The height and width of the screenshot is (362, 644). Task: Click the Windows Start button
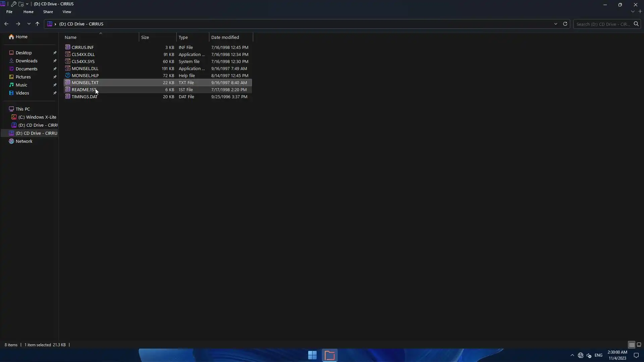pos(312,355)
